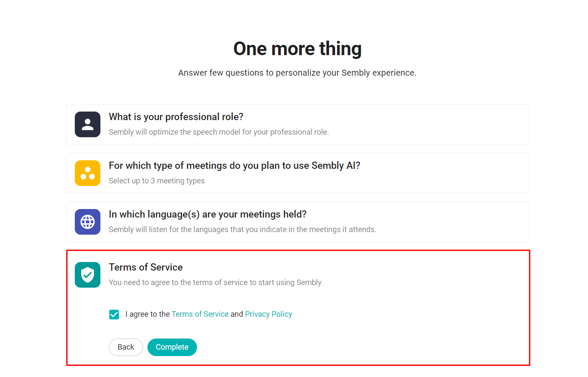Screen dimensions: 588x377
Task: Expand the professional role question section
Action: 297,124
